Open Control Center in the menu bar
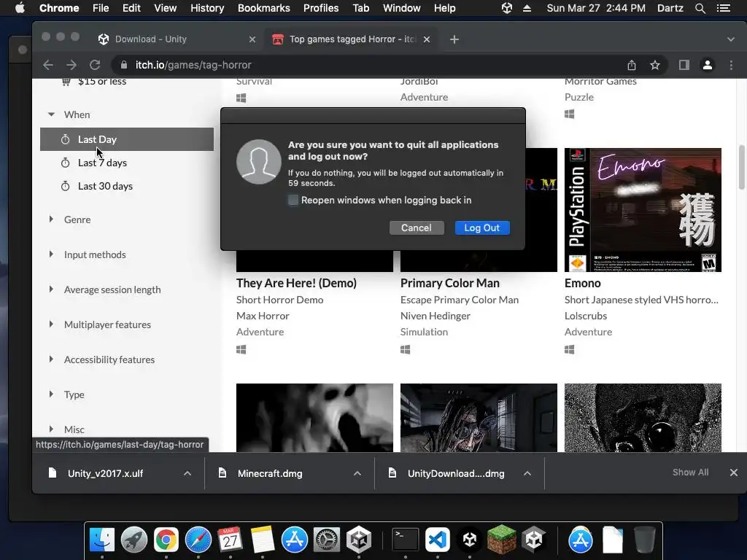747x560 pixels. coord(724,8)
